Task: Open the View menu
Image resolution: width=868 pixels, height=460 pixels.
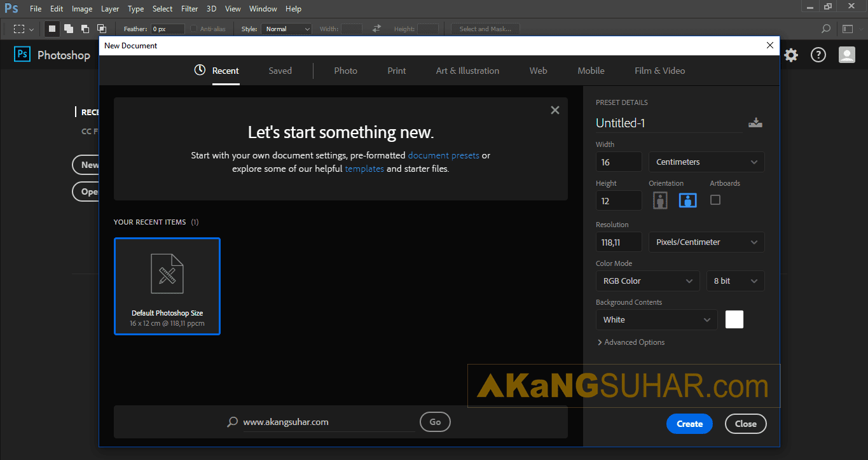Action: tap(233, 9)
